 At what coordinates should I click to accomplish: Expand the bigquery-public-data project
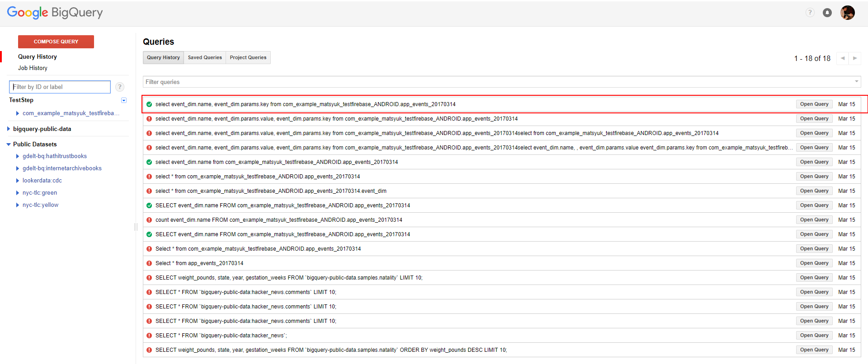click(x=9, y=129)
